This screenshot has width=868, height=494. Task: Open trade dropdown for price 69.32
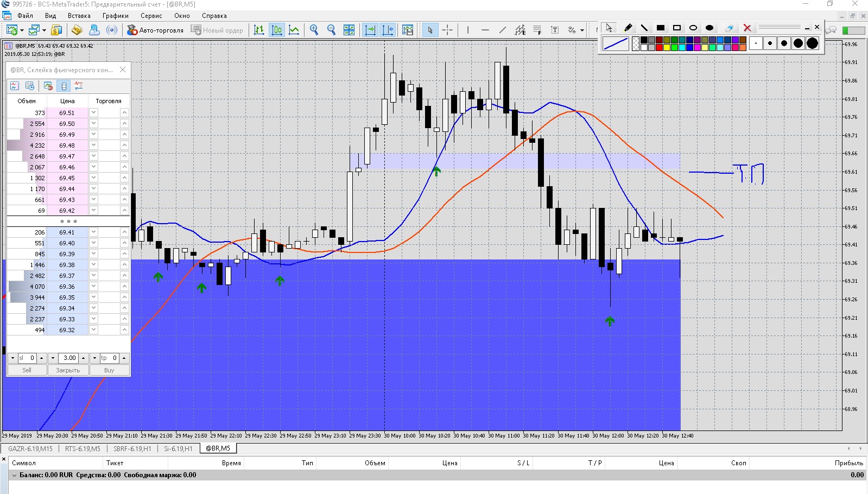coord(93,330)
